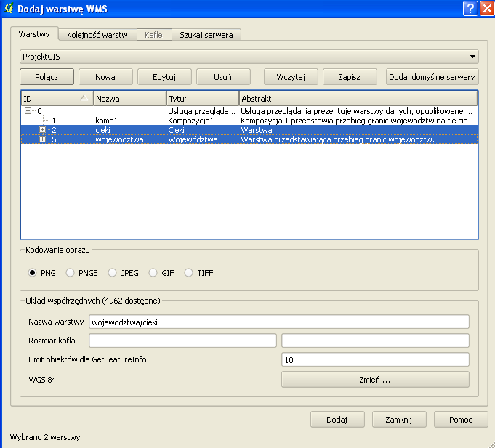Click the Tytuł column header

pos(203,99)
